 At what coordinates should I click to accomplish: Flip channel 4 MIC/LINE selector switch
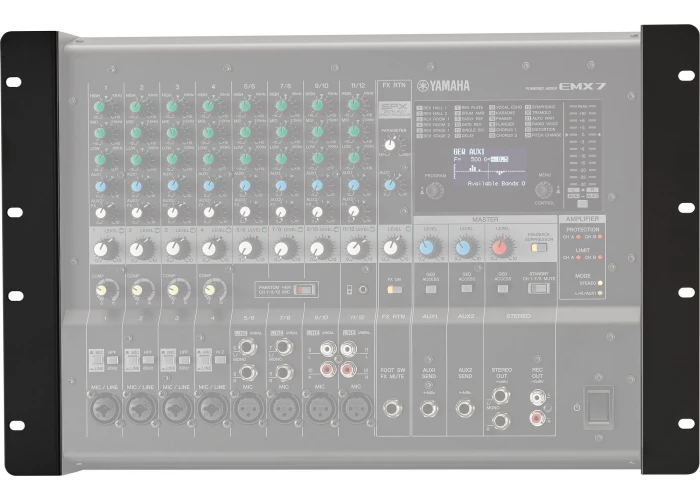(x=204, y=361)
